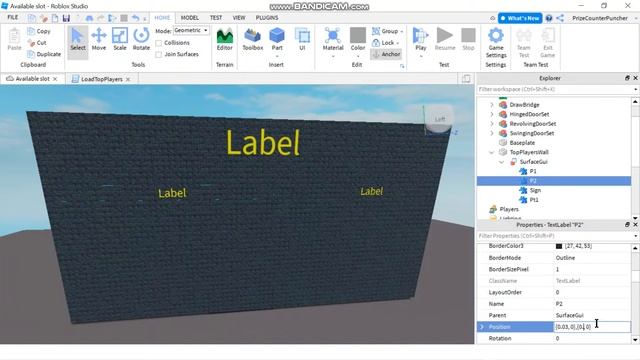640x360 pixels.
Task: Insert a new Part
Action: [x=277, y=40]
